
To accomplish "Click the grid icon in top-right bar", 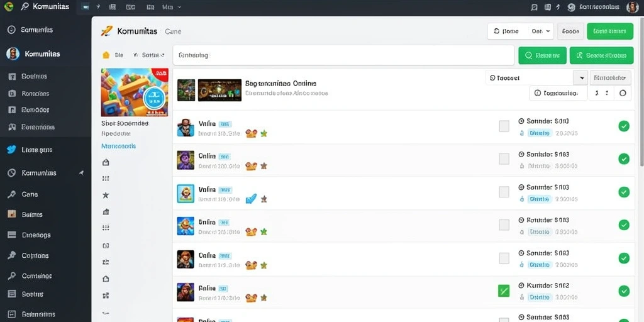I will click(x=548, y=7).
